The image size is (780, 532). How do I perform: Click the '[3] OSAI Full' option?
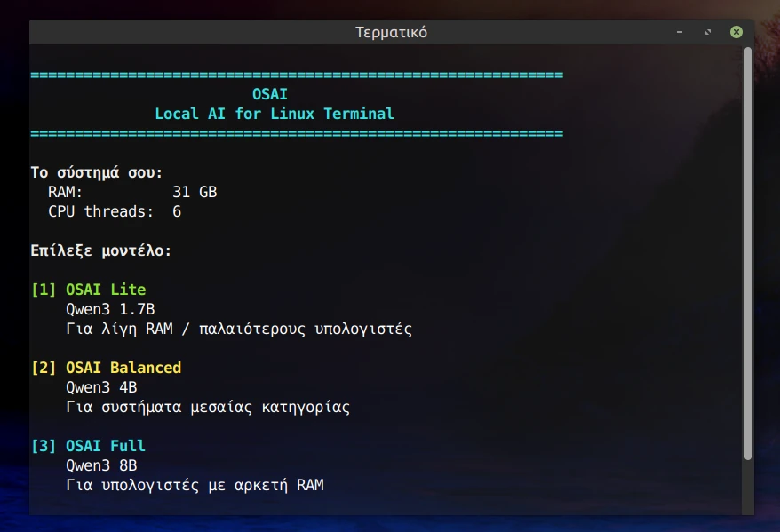88,446
